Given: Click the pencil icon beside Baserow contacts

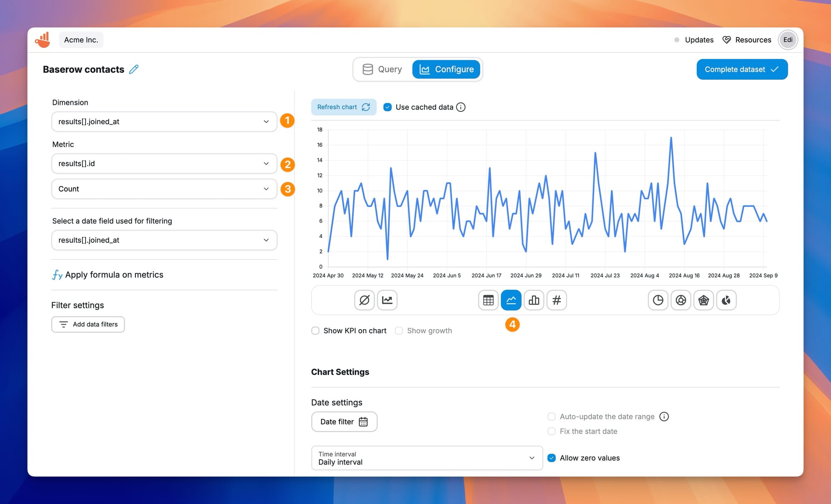Looking at the screenshot, I should tap(134, 69).
